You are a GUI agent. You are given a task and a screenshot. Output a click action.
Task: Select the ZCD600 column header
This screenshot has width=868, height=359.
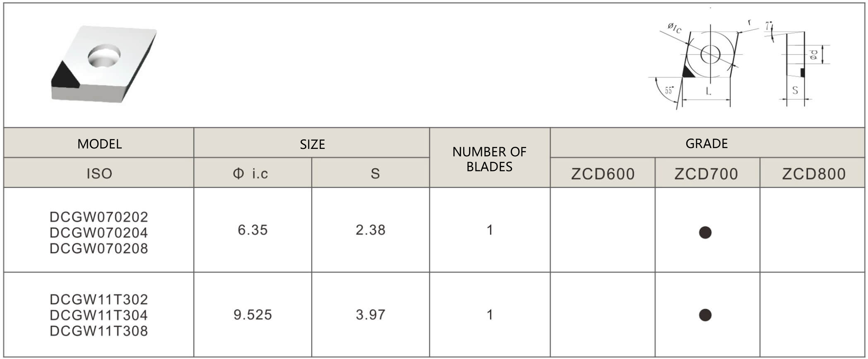coord(603,174)
